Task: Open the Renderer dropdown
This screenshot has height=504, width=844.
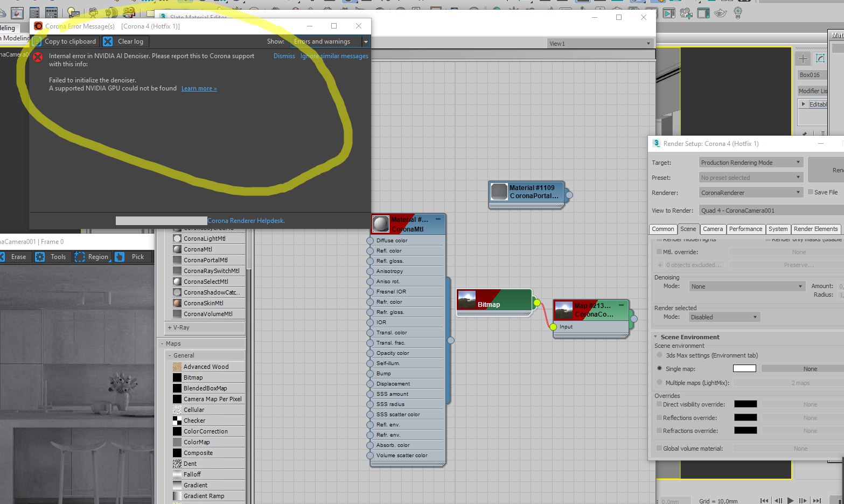Action: tap(751, 192)
